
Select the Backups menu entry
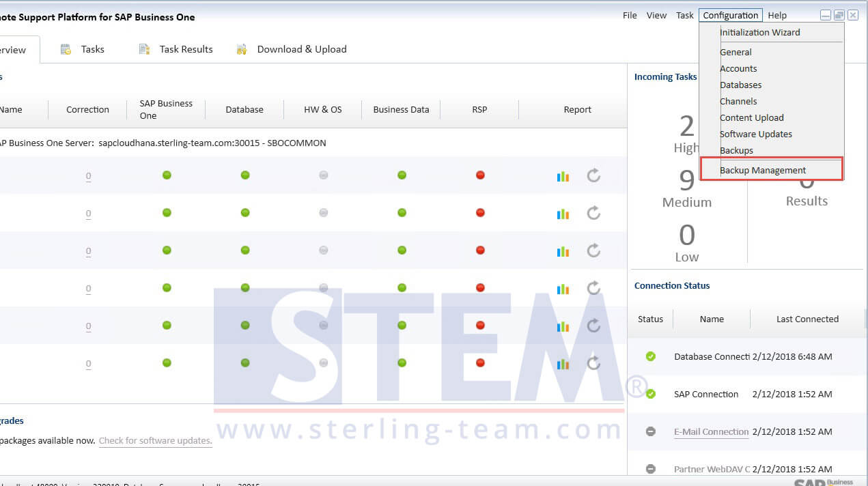(x=736, y=150)
